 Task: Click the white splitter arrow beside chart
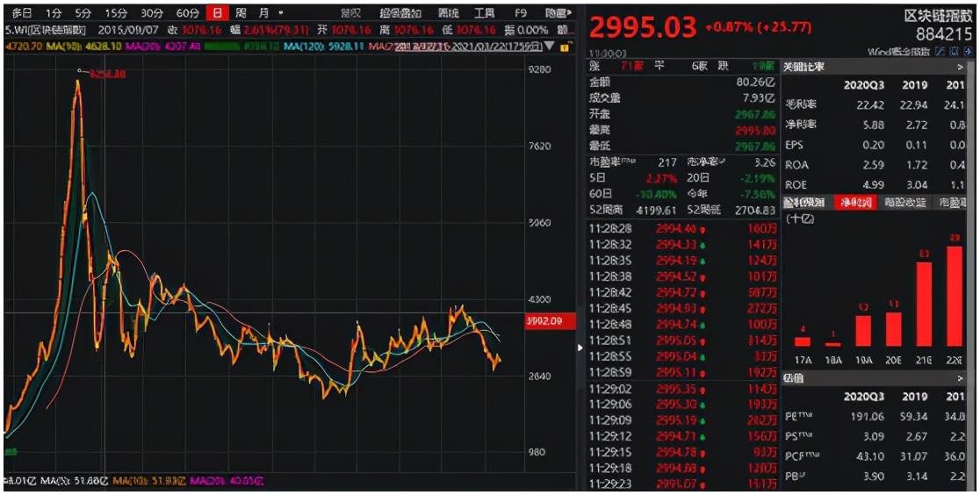[579, 348]
